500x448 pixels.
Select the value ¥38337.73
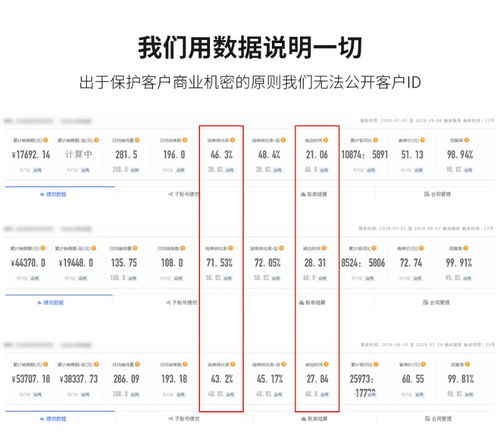point(79,379)
